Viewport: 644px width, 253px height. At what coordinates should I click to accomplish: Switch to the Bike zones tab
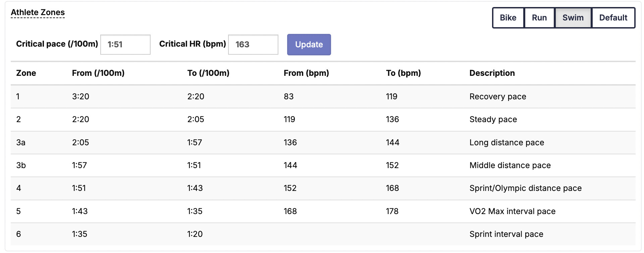coord(508,18)
